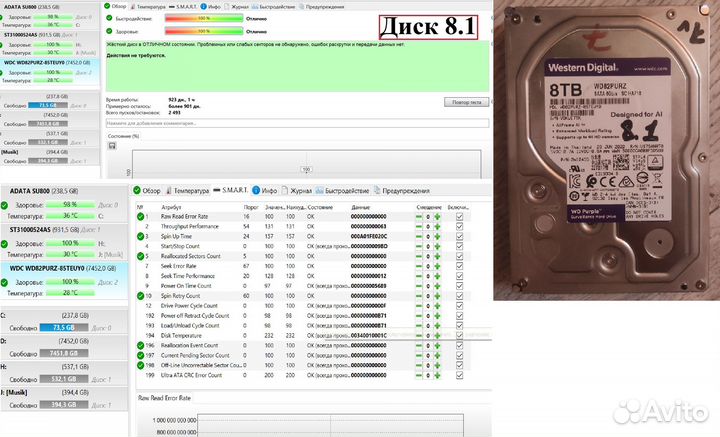Toggle the Spin Up Time row checkbox
The image size is (720, 437).
point(459,237)
